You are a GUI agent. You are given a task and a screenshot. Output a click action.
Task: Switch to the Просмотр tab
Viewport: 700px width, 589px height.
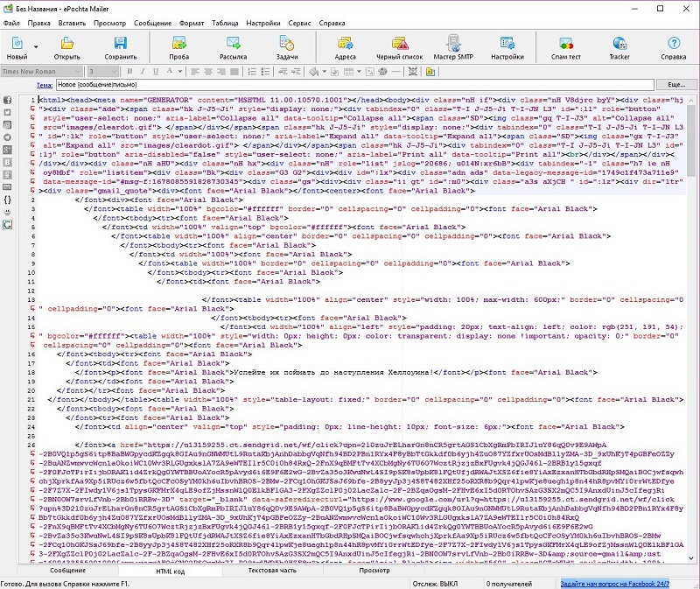pos(374,571)
